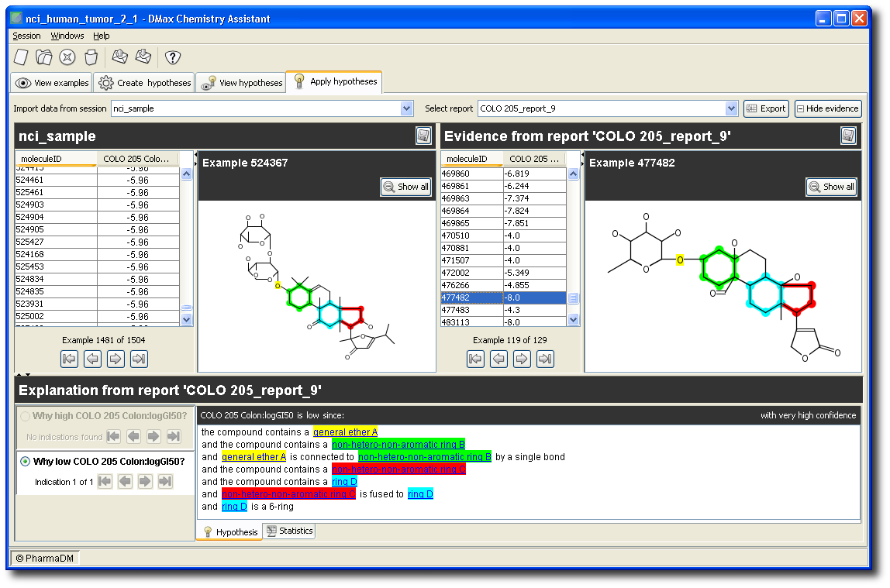Screen dimensions: 890x588
Task: Click the save icon in nci_sample header
Action: [423, 136]
